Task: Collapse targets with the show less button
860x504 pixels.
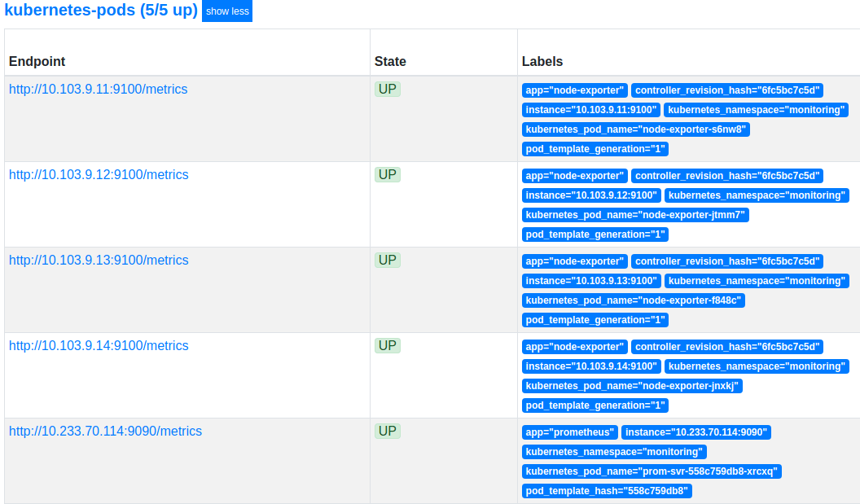Action: click(227, 11)
